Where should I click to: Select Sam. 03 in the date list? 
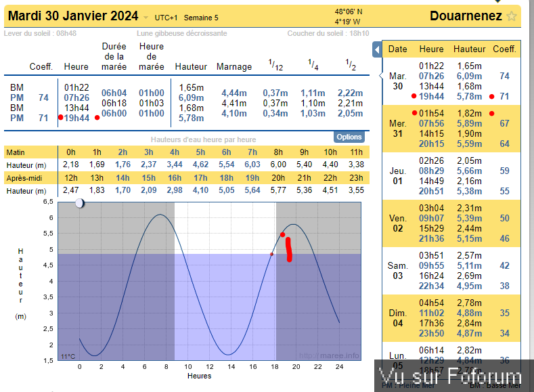coord(397,271)
